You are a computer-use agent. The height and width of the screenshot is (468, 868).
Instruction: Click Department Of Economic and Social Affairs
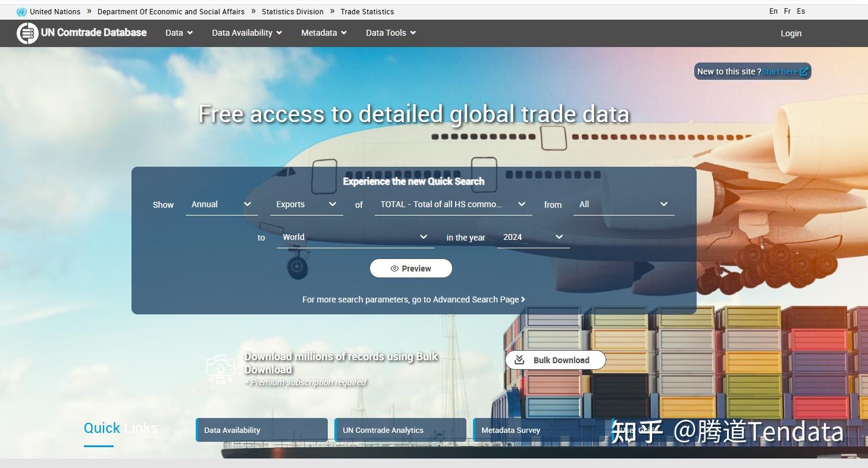pos(171,11)
